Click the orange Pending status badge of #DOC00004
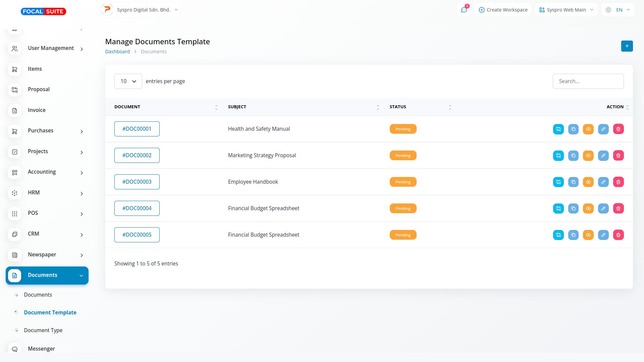 point(403,208)
